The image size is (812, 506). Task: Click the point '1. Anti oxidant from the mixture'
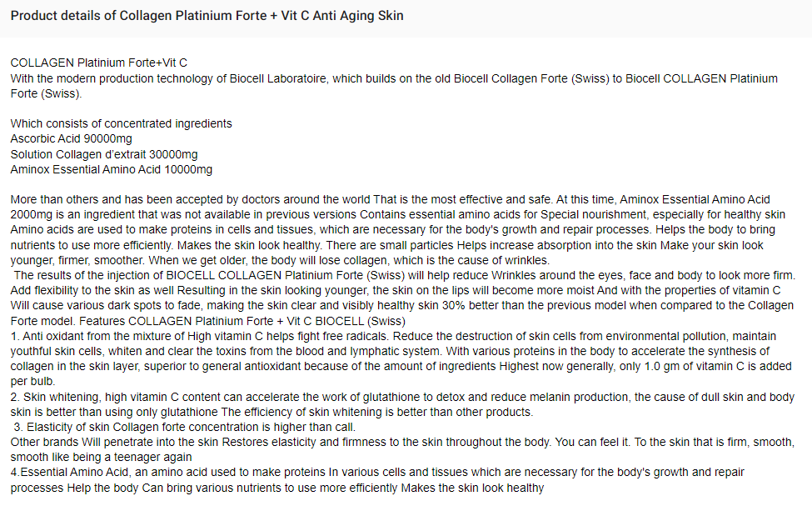[401, 358]
